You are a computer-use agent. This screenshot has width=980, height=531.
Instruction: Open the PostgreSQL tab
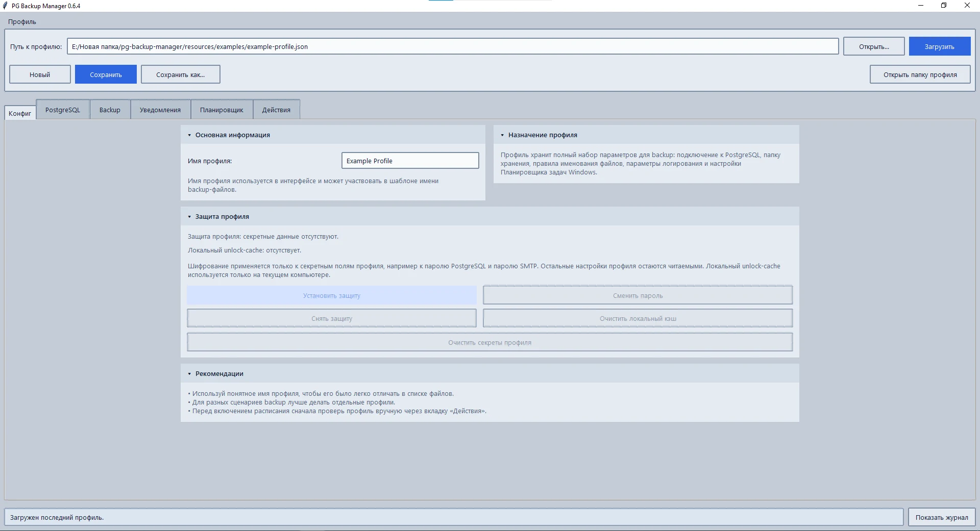click(63, 110)
